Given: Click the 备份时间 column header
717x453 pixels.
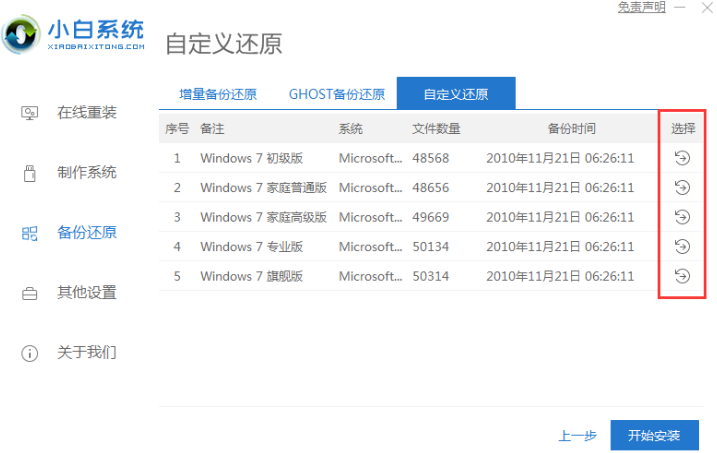Looking at the screenshot, I should 571,129.
